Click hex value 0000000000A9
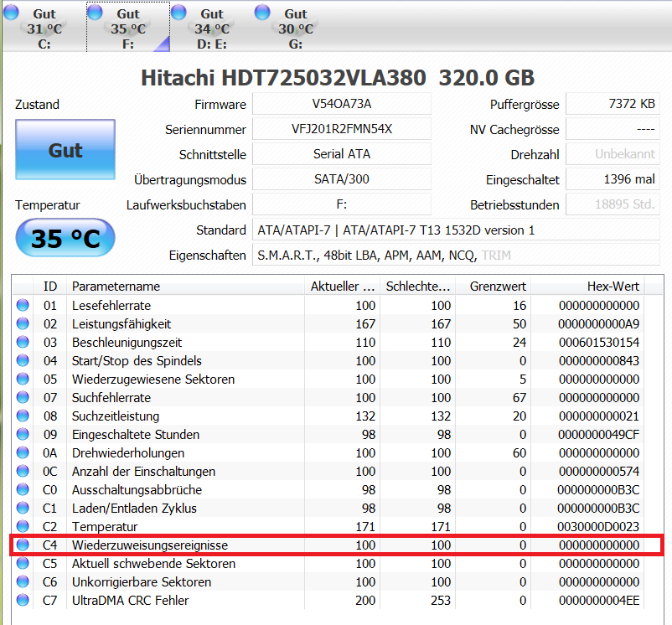 (599, 324)
